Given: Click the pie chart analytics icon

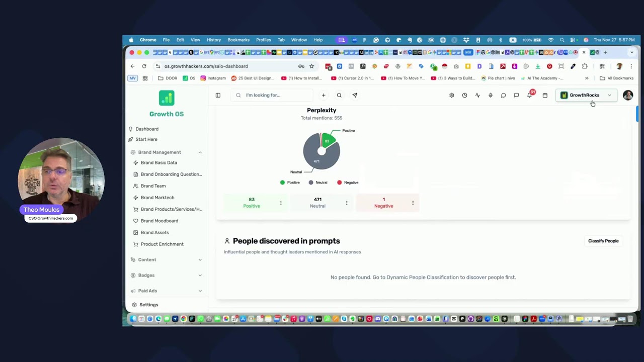Looking at the screenshot, I should coord(464,95).
